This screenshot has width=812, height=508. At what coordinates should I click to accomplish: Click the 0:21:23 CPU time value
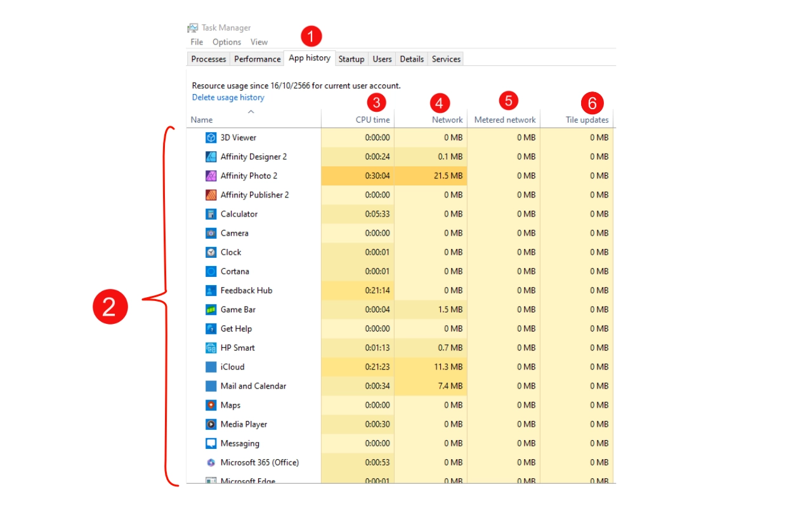(x=377, y=367)
